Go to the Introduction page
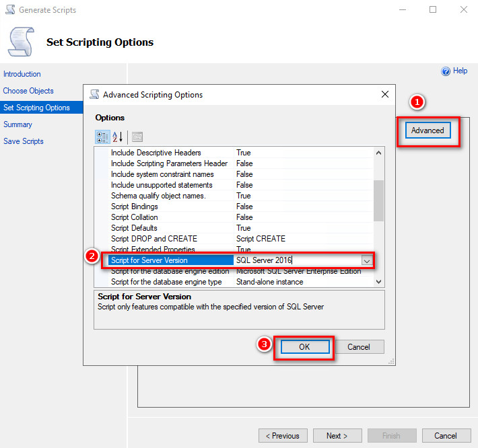This screenshot has height=448, width=478. tap(22, 74)
